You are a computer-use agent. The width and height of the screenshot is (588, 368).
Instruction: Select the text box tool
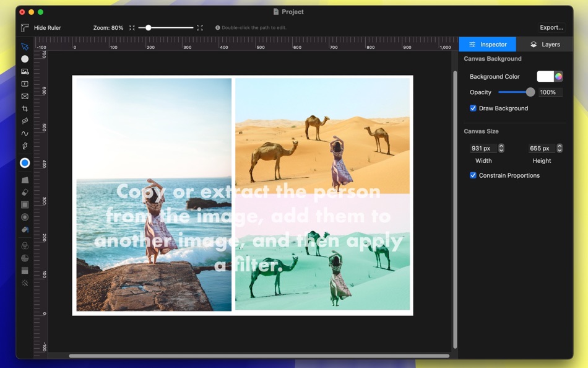25,84
